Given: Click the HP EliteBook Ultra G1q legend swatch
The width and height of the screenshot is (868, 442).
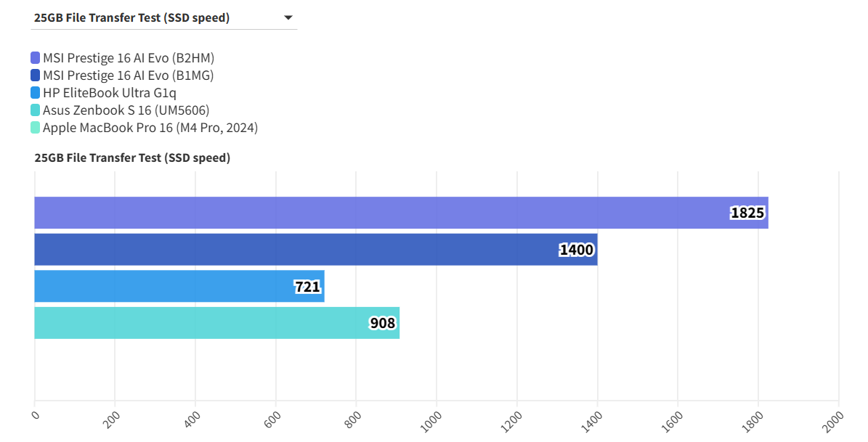Looking at the screenshot, I should click(36, 93).
